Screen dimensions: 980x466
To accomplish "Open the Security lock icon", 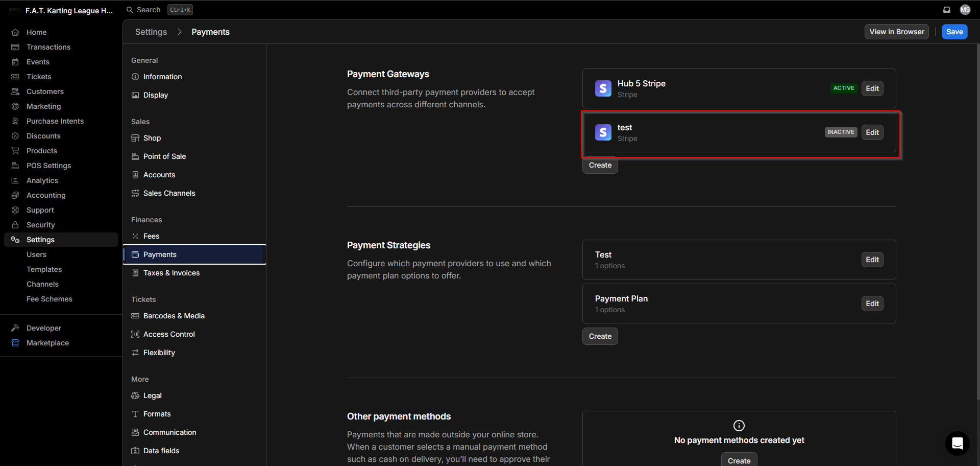I will click(15, 225).
